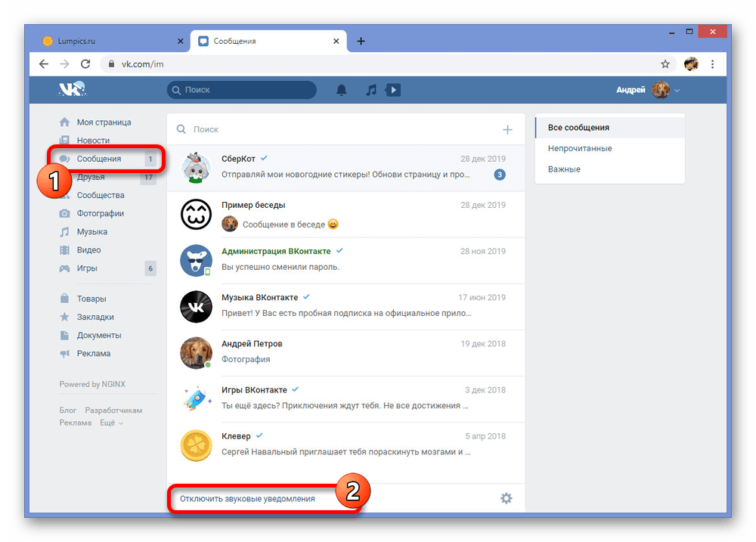The width and height of the screenshot is (756, 542).
Task: Click the video play icon in header
Action: [x=393, y=90]
